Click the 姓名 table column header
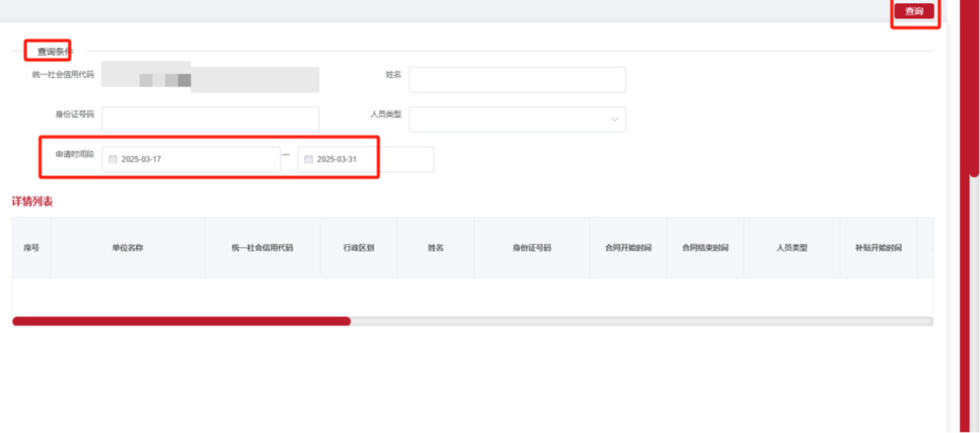This screenshot has height=433, width=980. pos(436,248)
